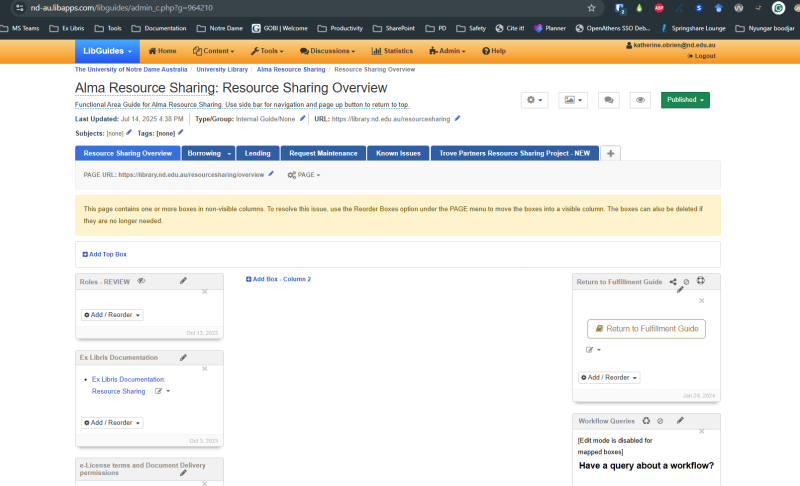The width and height of the screenshot is (800, 486).
Task: Add a new page with the plus tab
Action: pyautogui.click(x=611, y=154)
